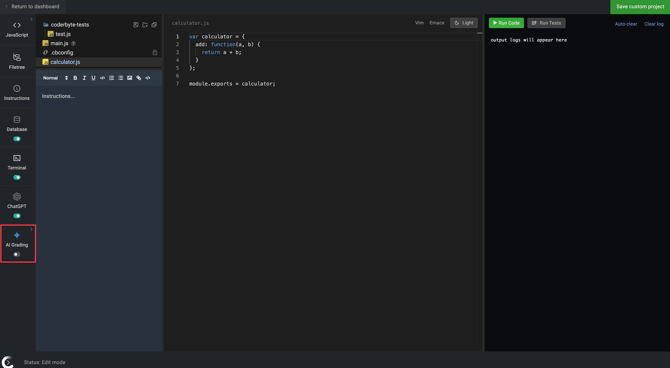Select the ChatGPT sidebar icon
670x368 pixels.
tap(17, 197)
